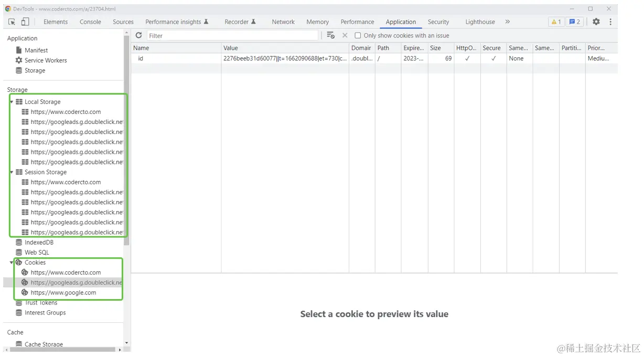Click the Local Storage grid icon
644x357 pixels.
(19, 101)
